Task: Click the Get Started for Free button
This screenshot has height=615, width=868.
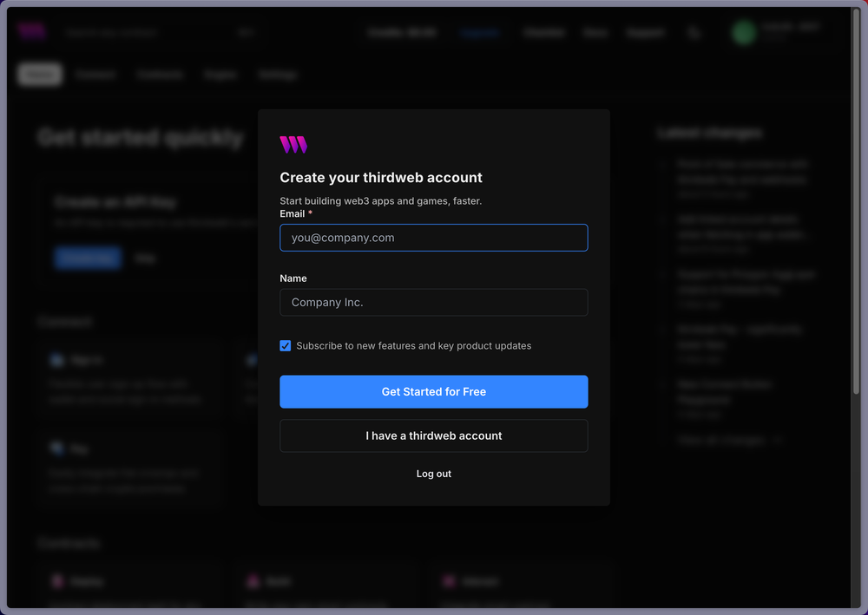Action: tap(433, 391)
